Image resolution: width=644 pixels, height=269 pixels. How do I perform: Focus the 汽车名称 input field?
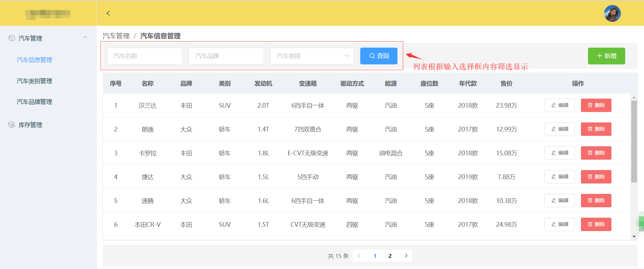click(x=145, y=56)
